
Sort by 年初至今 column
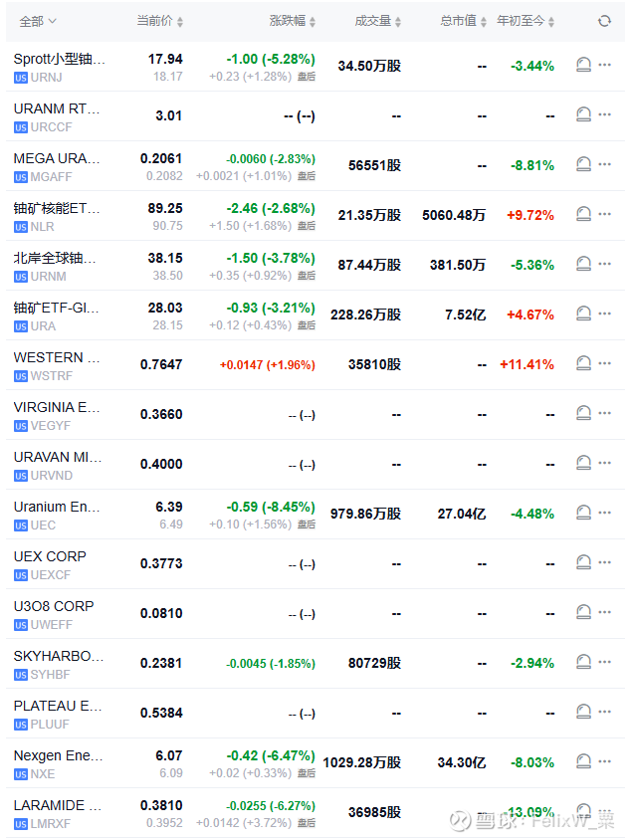tap(526, 21)
